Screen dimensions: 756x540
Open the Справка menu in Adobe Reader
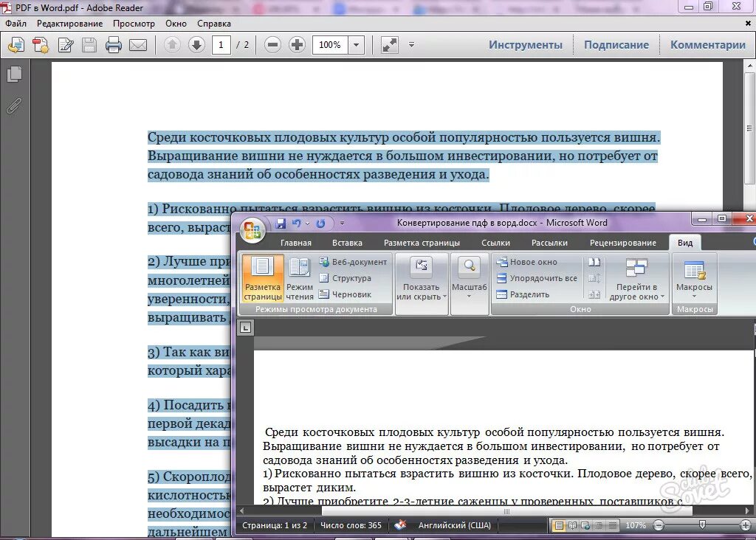[214, 24]
